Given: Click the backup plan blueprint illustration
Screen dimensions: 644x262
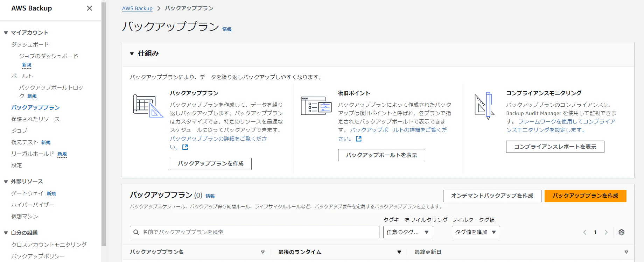Looking at the screenshot, I should tap(148, 106).
